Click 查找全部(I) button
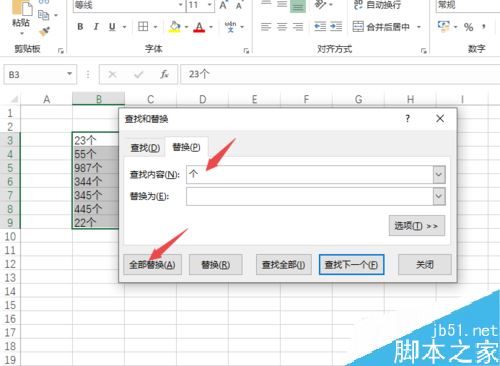Screen dimensions: 500x366 click(x=284, y=265)
